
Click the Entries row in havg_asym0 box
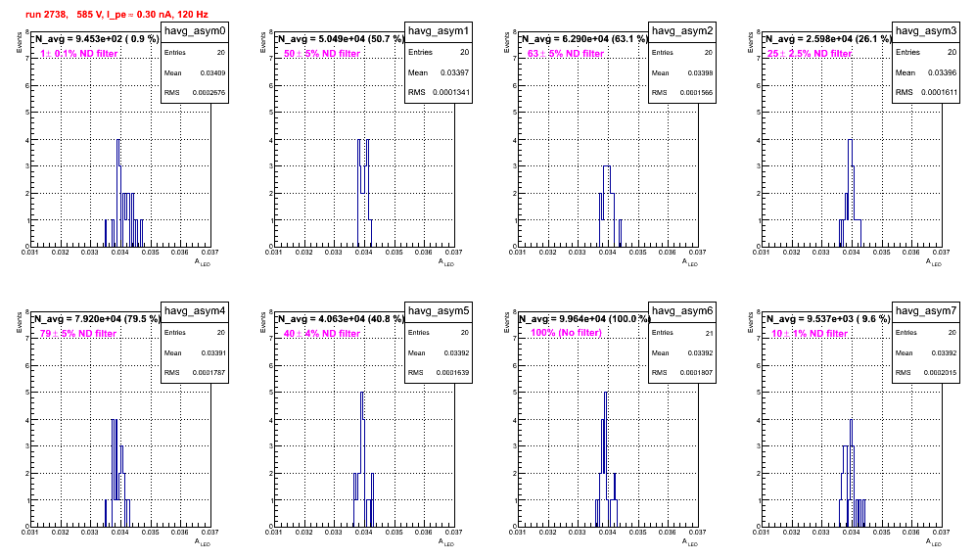(195, 53)
